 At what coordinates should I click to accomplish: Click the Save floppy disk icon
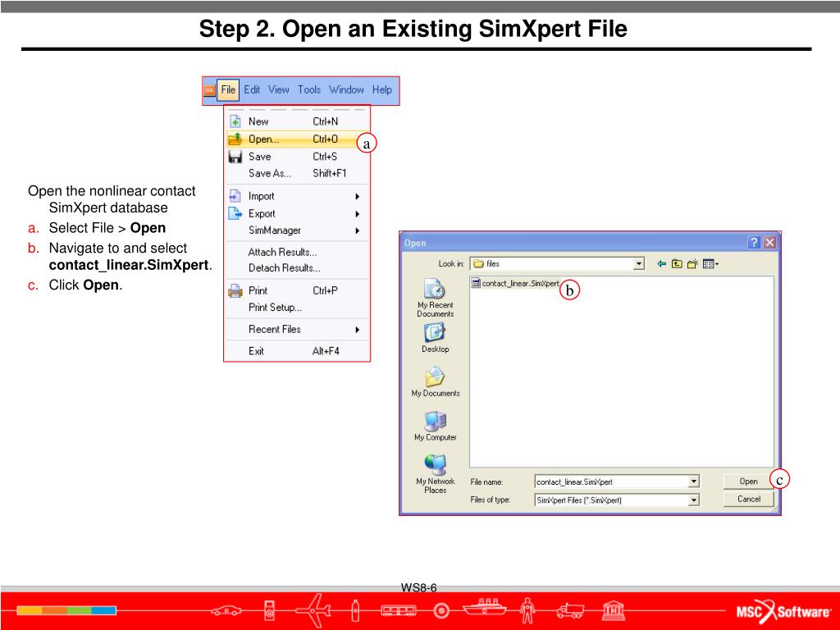[235, 157]
